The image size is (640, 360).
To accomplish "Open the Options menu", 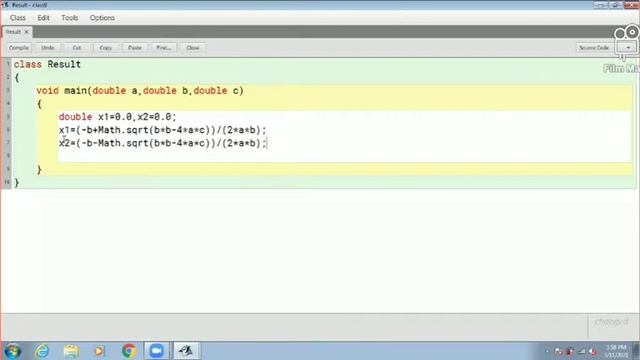I will click(102, 18).
